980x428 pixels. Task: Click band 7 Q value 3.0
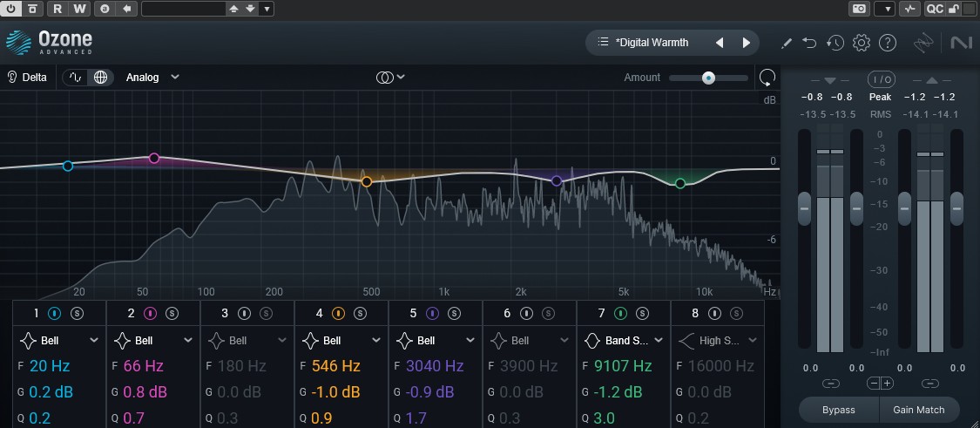(x=604, y=418)
